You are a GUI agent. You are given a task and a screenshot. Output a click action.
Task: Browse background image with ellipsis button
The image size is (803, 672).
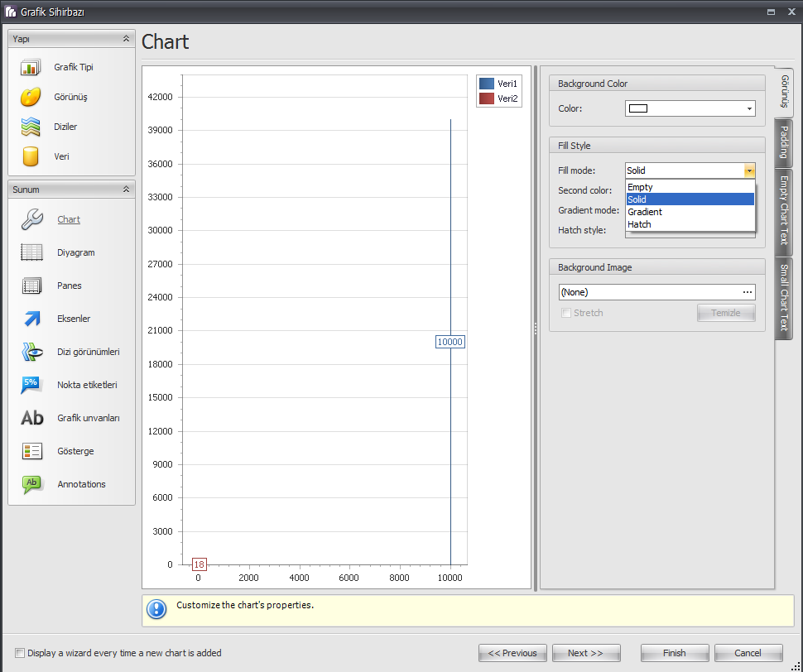(x=748, y=292)
